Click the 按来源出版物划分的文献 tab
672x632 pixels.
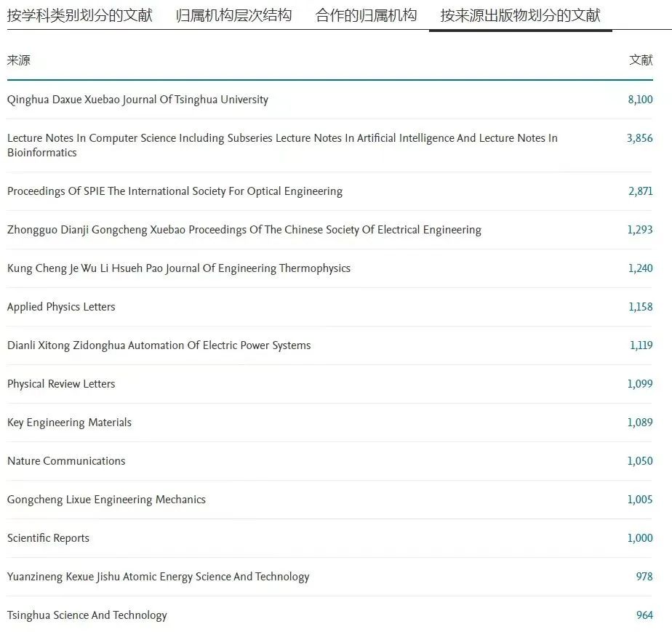click(520, 15)
